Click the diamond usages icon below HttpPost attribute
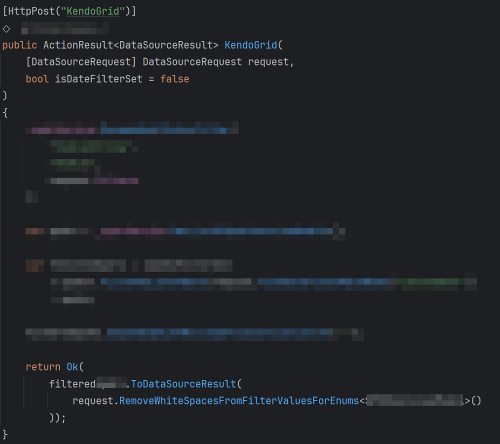 tap(6, 29)
